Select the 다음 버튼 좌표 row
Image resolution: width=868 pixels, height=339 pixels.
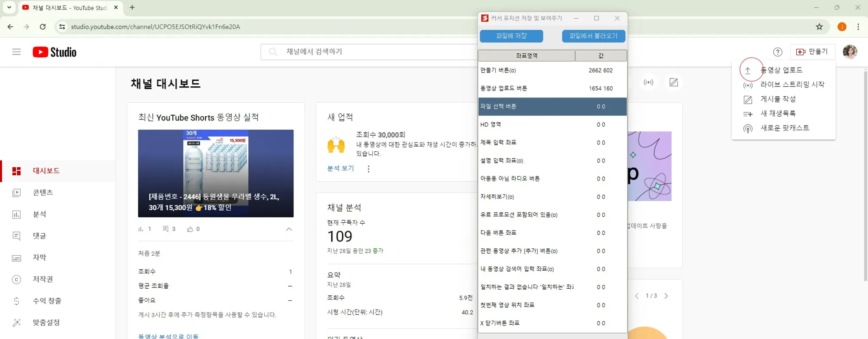pyautogui.click(x=552, y=233)
